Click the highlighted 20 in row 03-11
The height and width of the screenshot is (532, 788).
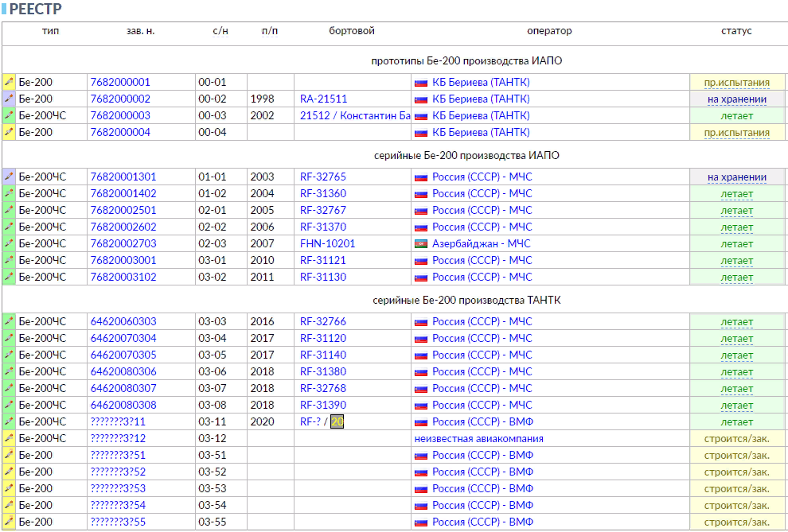[x=337, y=421]
